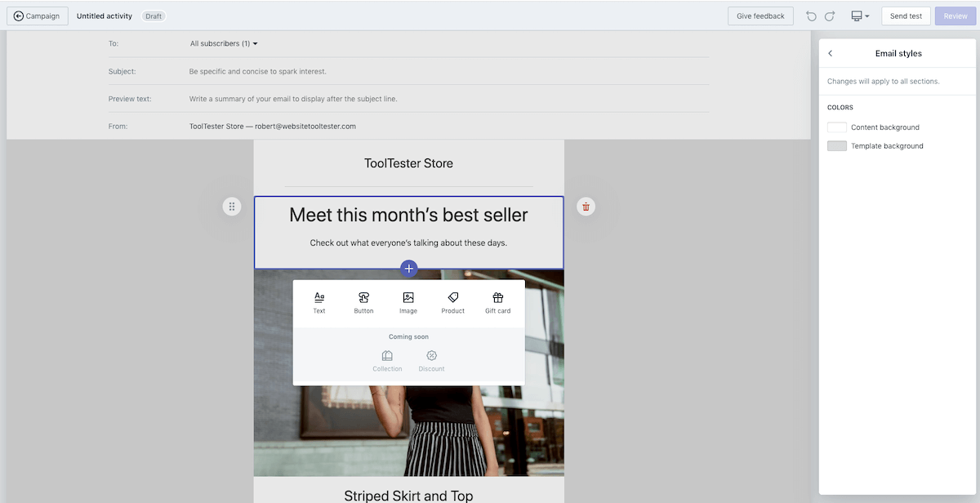Image resolution: width=980 pixels, height=503 pixels.
Task: Insert a Text block
Action: tap(319, 303)
